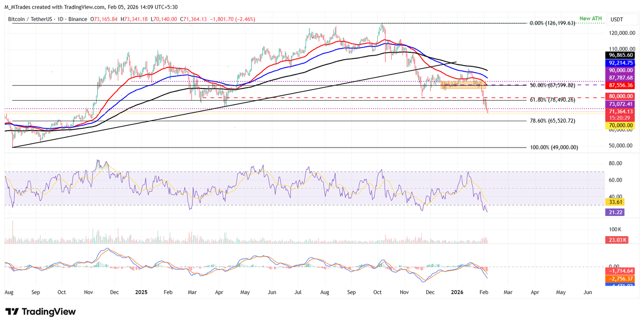
Task: Click the 120,000.00 price axis tick
Action: click(621, 33)
